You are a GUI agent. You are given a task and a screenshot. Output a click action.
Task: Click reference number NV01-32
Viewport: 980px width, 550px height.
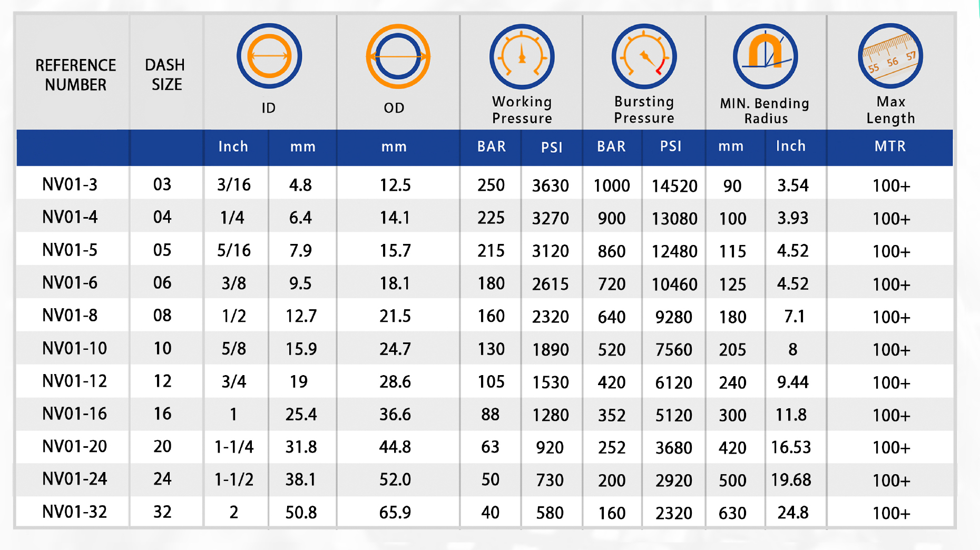[74, 512]
